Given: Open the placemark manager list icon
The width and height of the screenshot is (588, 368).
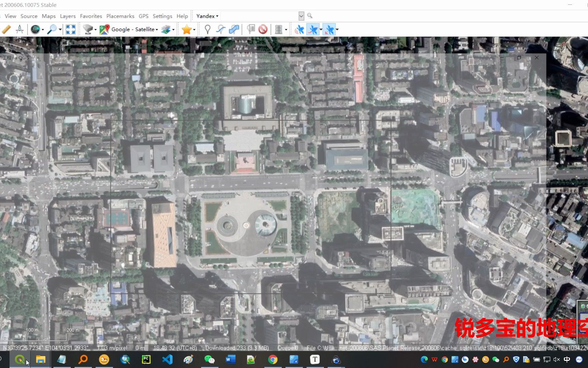Looking at the screenshot, I should point(251,30).
